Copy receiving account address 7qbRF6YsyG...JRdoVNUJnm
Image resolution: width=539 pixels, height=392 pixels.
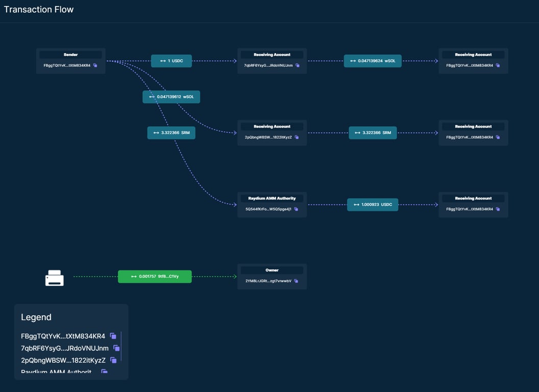[299, 65]
